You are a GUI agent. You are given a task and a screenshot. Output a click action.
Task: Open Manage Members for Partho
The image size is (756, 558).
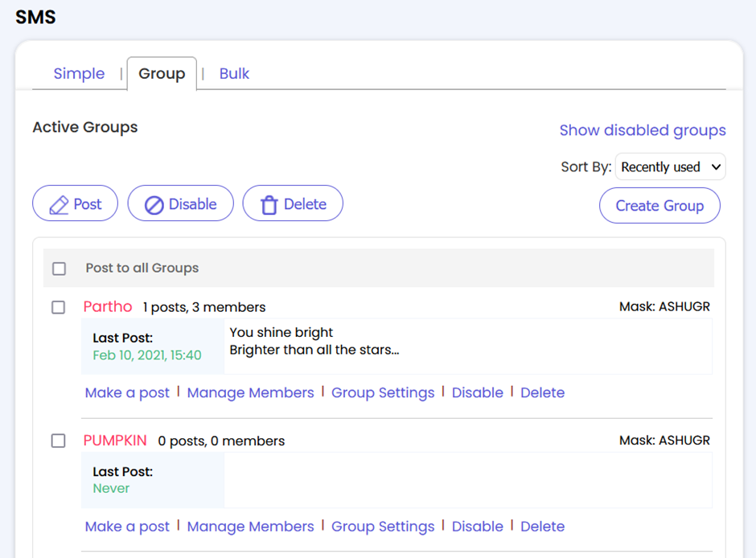coord(250,392)
